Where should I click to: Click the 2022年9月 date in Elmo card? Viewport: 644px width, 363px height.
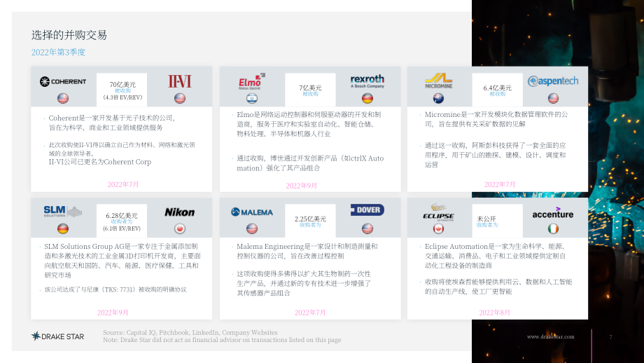pyautogui.click(x=302, y=186)
